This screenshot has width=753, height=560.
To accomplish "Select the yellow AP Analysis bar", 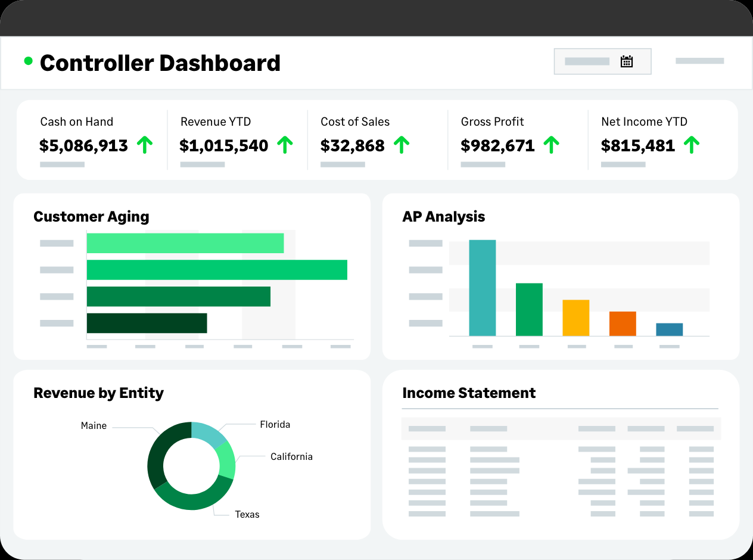I will point(576,318).
